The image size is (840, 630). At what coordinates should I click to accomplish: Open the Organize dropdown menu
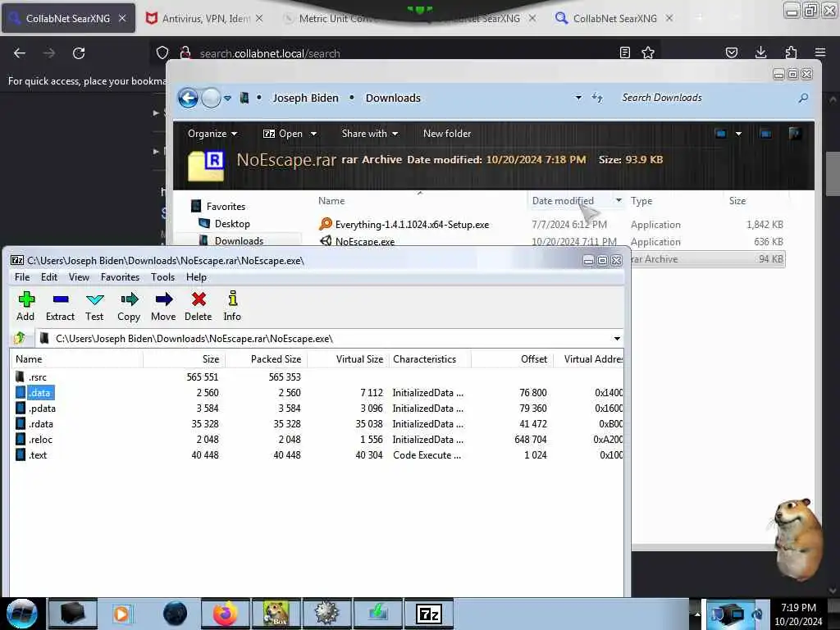point(212,134)
